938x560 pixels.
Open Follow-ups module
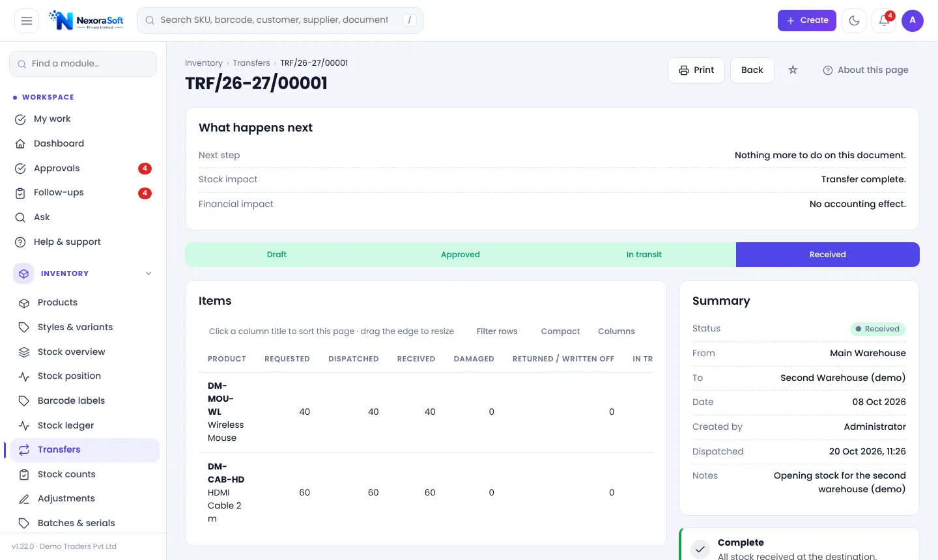click(83, 193)
